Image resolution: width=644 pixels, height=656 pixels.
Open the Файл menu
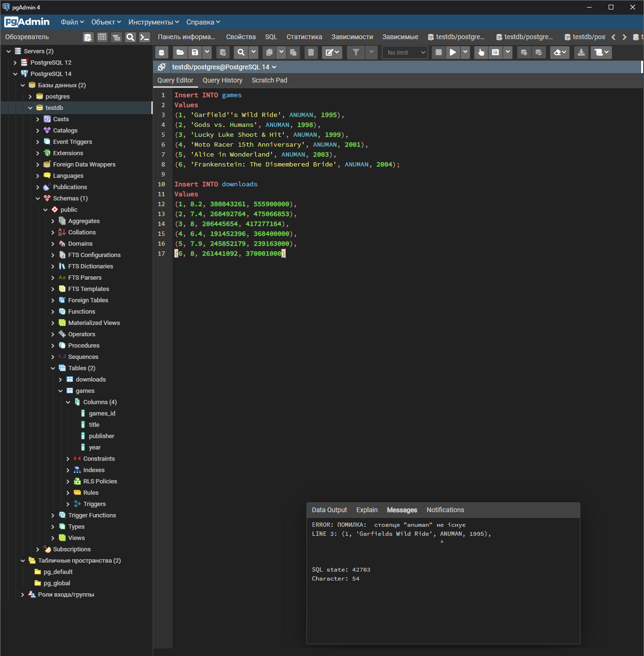pyautogui.click(x=72, y=22)
